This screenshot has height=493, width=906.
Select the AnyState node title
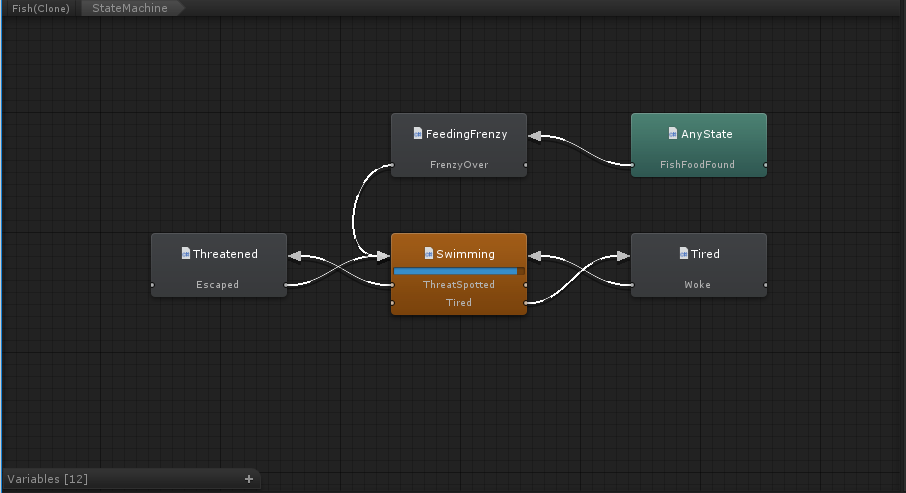(x=707, y=134)
